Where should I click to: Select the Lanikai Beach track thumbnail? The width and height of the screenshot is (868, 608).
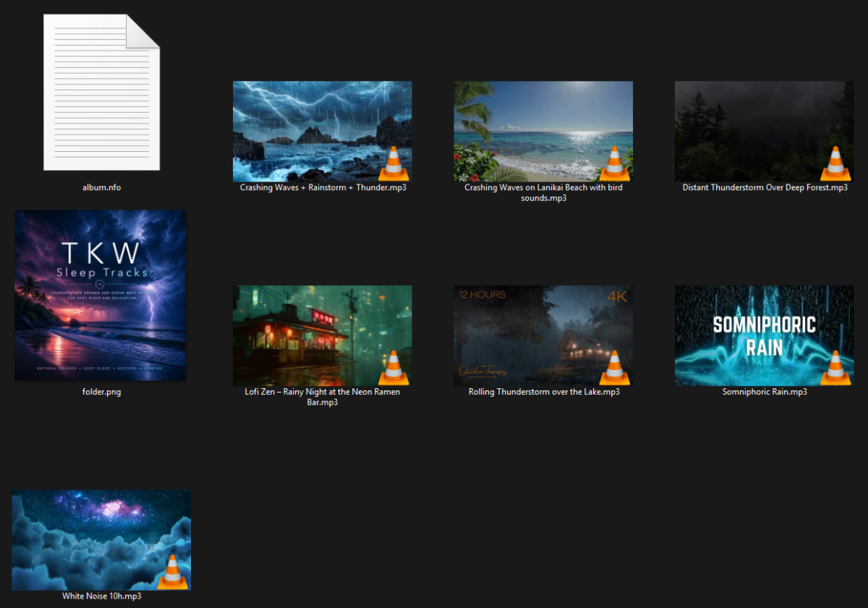pyautogui.click(x=543, y=131)
